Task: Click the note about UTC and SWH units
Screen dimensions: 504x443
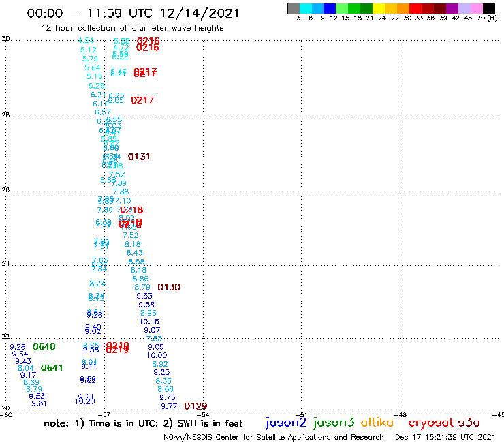Action: tap(143, 423)
